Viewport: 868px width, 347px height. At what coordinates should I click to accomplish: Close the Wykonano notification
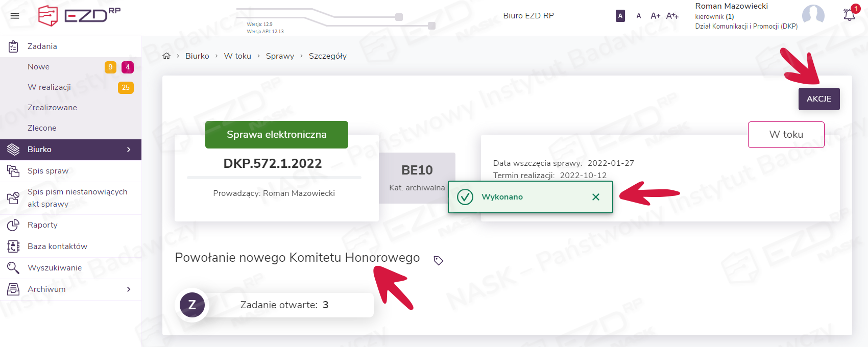tap(595, 197)
